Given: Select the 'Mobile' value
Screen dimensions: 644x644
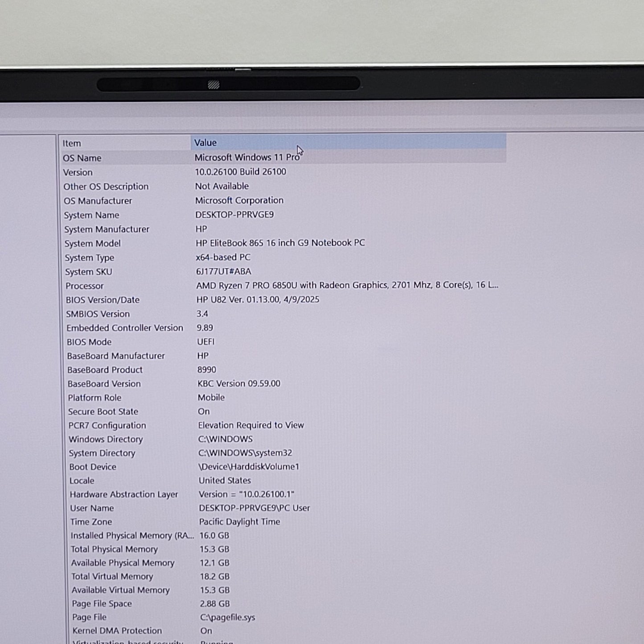Looking at the screenshot, I should point(211,398).
